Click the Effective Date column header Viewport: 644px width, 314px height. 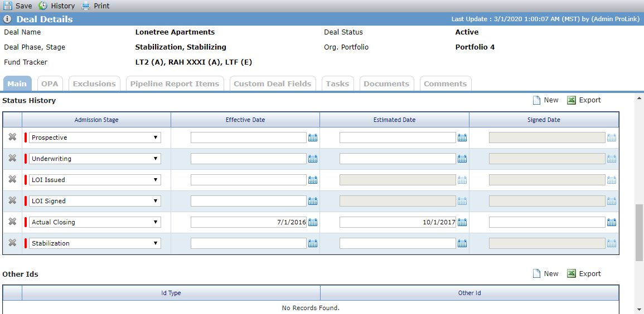pos(245,120)
